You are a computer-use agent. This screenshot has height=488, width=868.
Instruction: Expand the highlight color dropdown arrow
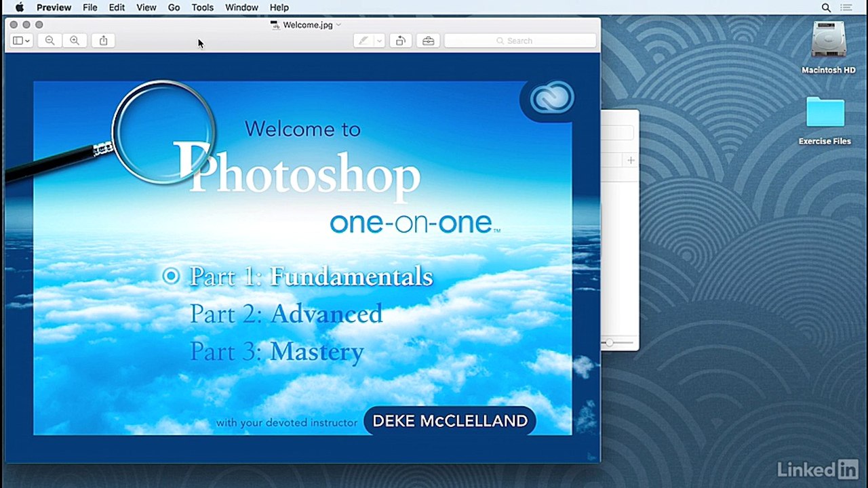(x=379, y=41)
